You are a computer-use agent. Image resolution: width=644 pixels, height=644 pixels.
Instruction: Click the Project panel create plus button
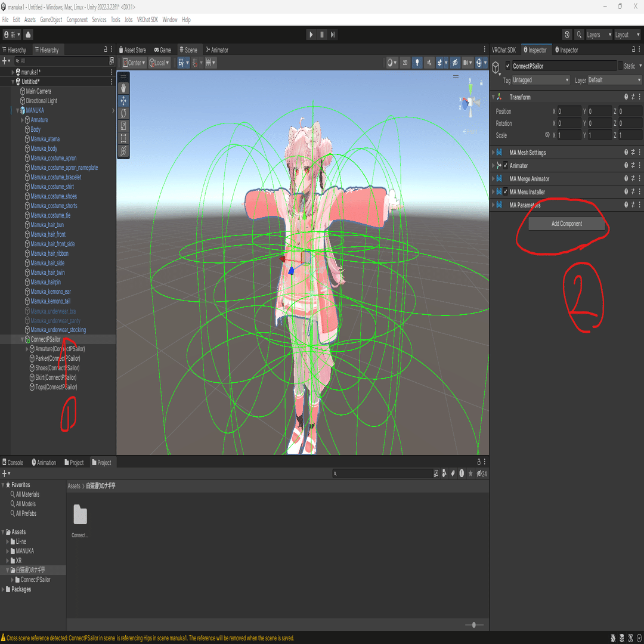pos(6,473)
